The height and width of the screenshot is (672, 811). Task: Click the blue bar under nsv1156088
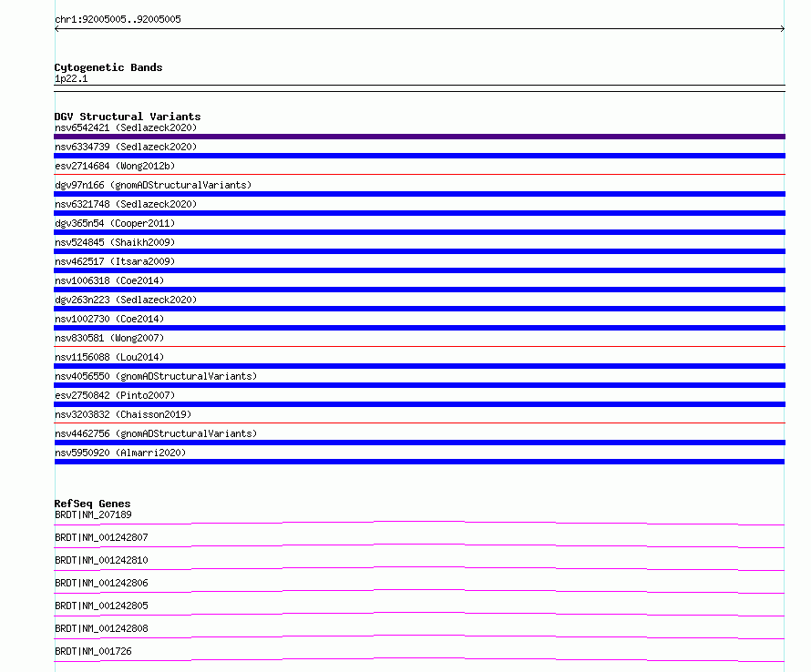point(419,366)
